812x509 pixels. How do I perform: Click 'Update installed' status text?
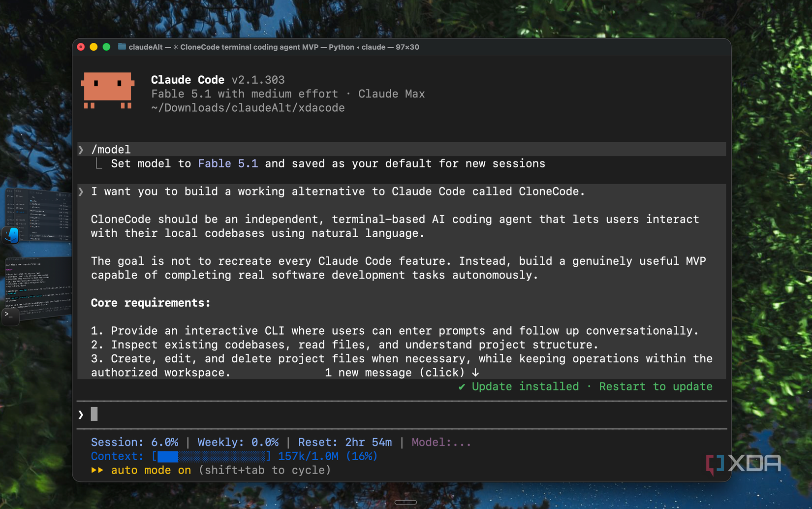point(525,386)
